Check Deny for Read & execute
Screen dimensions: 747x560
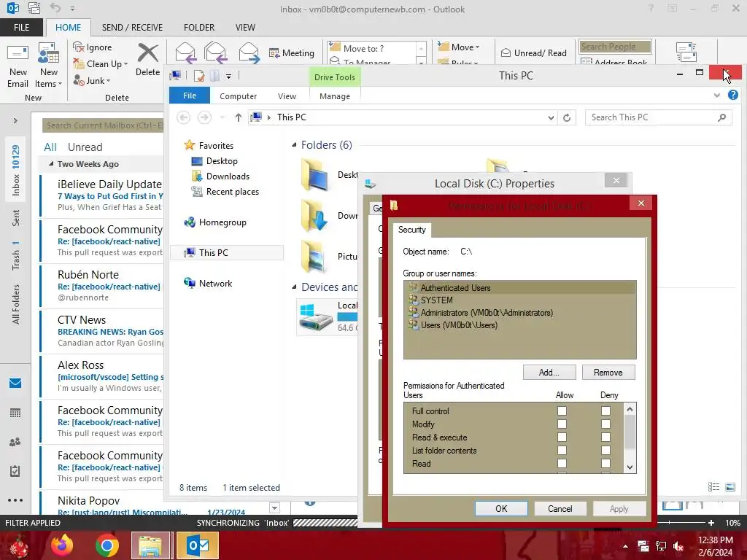pyautogui.click(x=605, y=437)
